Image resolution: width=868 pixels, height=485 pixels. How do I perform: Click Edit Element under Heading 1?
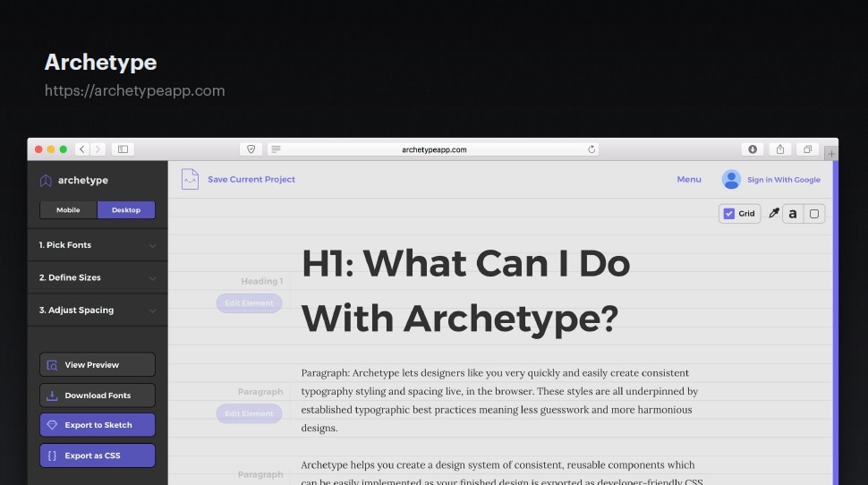249,302
